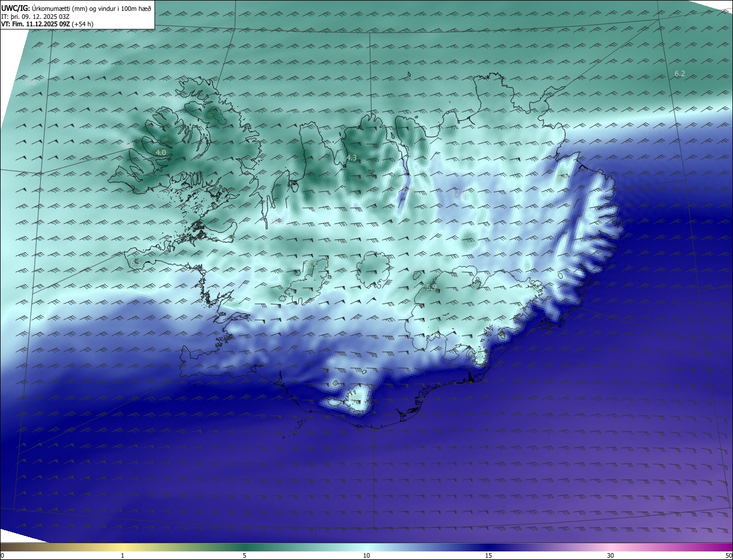The width and height of the screenshot is (733, 560).
Task: Click the "5.9" value on the map
Action: coord(432,287)
